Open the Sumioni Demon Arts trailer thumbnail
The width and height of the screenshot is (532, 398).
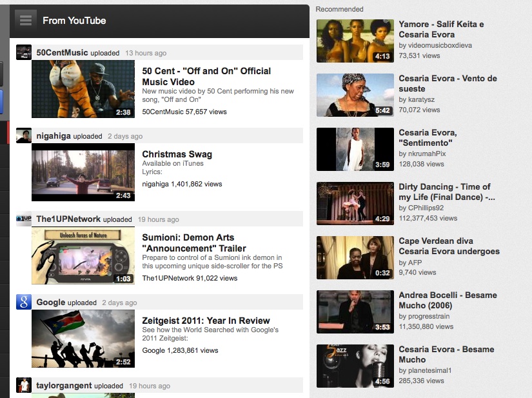[x=83, y=255]
